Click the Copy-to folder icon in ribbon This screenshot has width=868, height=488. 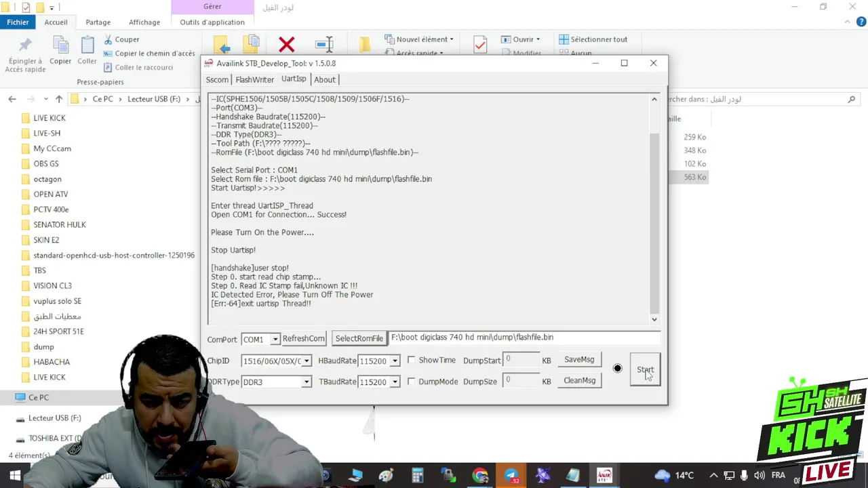252,44
